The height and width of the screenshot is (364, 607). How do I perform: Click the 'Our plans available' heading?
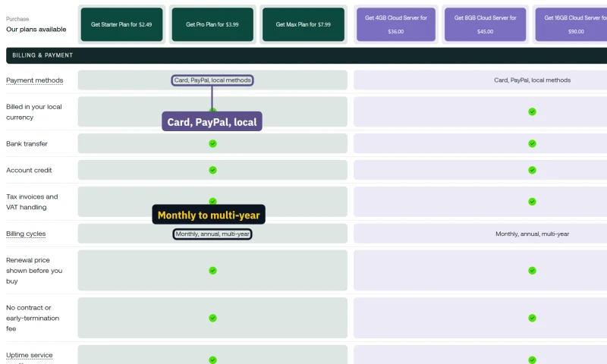tap(36, 30)
